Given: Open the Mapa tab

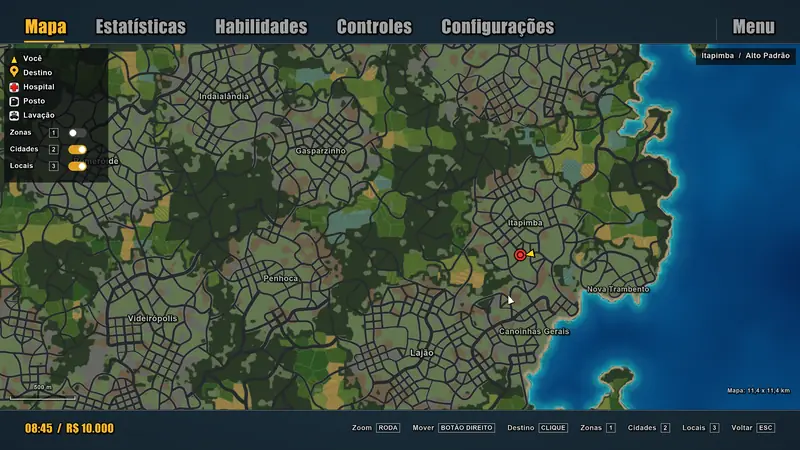Looking at the screenshot, I should (x=45, y=27).
